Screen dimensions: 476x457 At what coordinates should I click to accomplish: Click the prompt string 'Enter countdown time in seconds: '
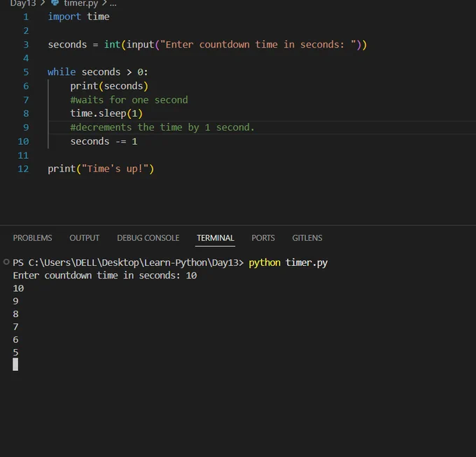(x=258, y=45)
